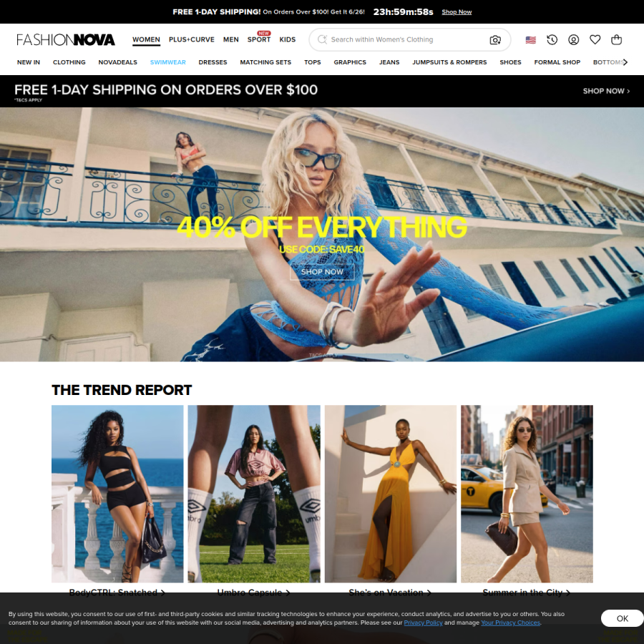This screenshot has width=644, height=644.
Task: Focus the Search within Women's Clothing field
Action: click(409, 40)
